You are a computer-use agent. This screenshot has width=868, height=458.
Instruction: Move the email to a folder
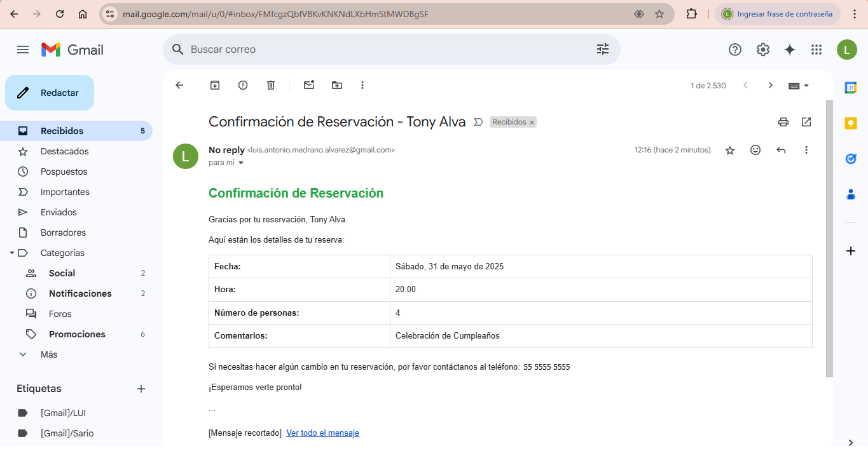(336, 84)
